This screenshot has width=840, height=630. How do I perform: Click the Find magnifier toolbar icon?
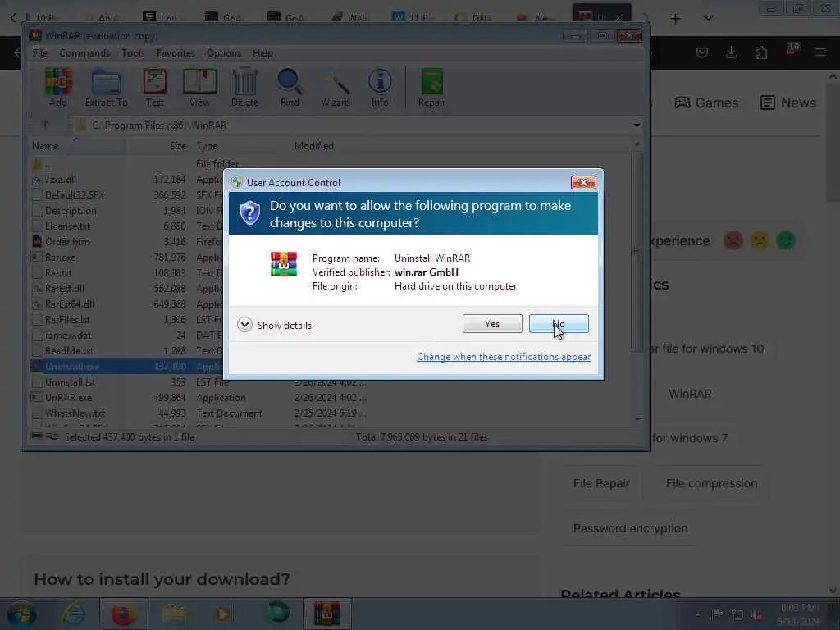click(290, 88)
